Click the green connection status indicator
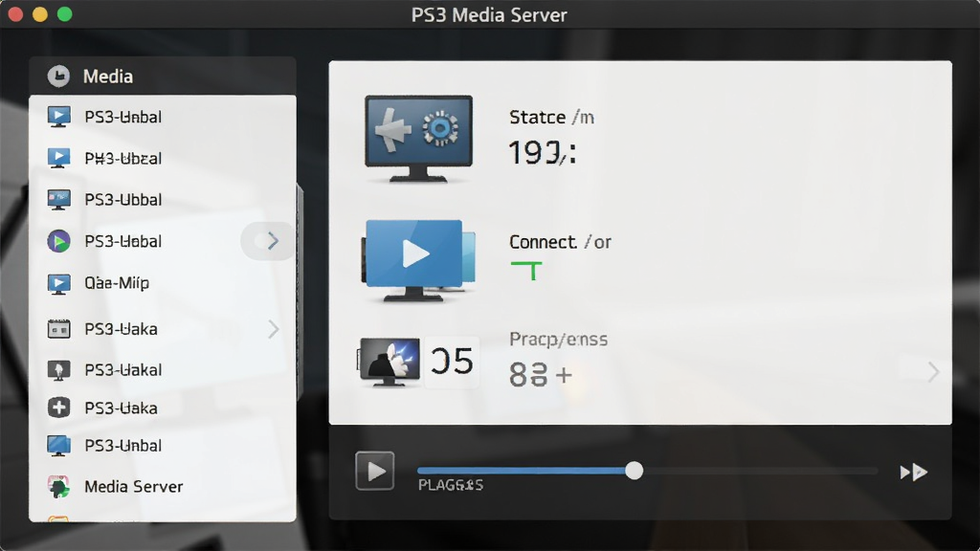The width and height of the screenshot is (980, 551). point(526,271)
